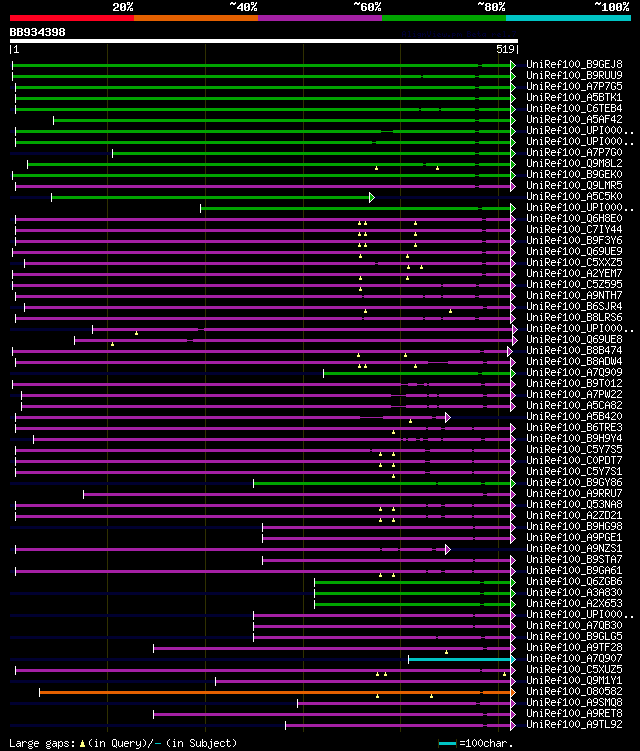Click the purple segment of the identity legend
The height and width of the screenshot is (751, 640).
(x=320, y=18)
